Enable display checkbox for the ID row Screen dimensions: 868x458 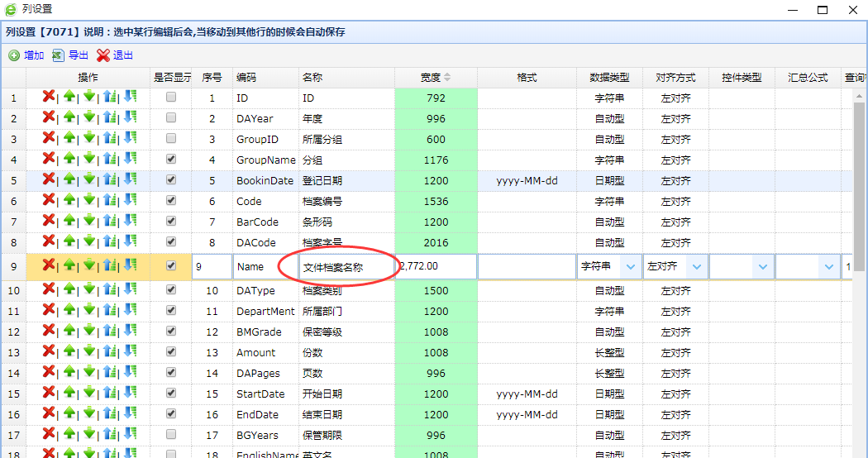point(171,98)
